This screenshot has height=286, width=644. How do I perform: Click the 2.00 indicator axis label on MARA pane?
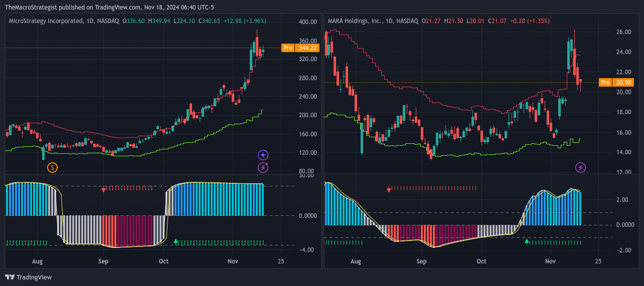[x=622, y=200]
